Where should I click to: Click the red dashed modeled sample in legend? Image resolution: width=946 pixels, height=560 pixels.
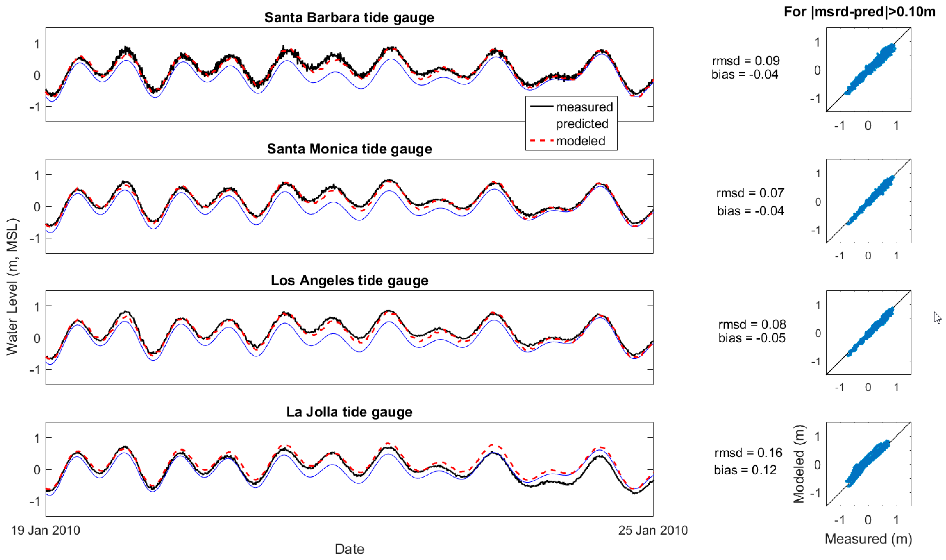click(542, 141)
